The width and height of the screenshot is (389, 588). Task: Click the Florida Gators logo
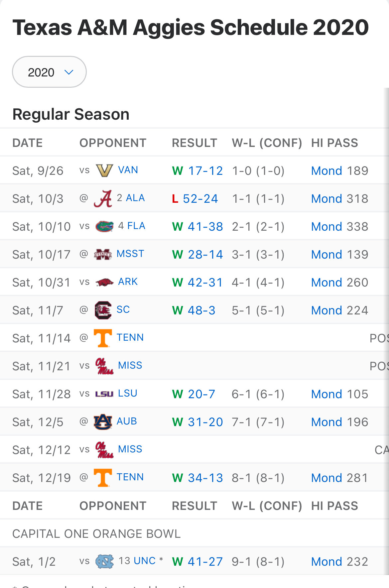(104, 226)
